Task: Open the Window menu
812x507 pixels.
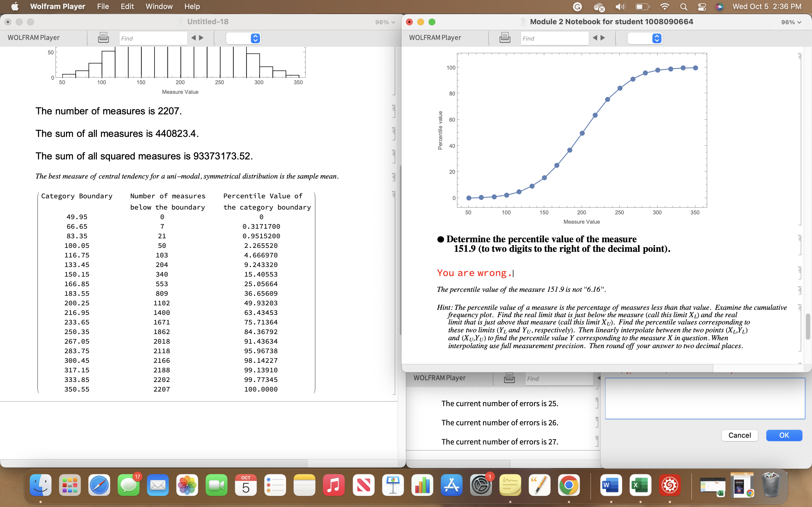Action: (x=159, y=6)
